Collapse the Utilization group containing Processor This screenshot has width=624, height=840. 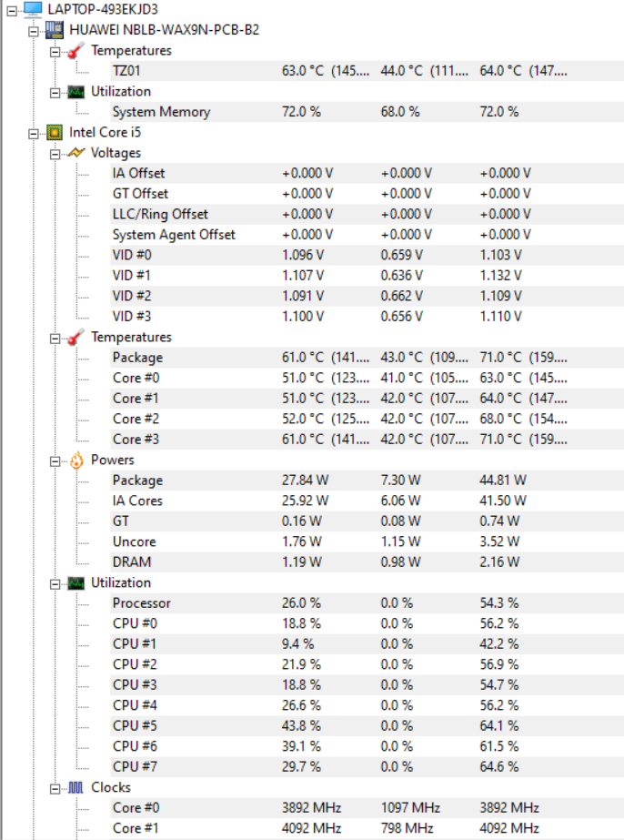pos(55,584)
